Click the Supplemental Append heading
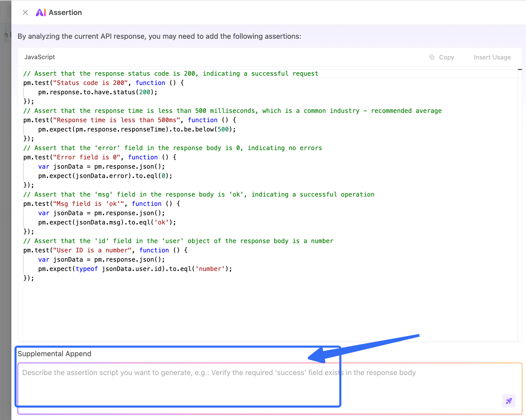526x420 pixels. [54, 354]
